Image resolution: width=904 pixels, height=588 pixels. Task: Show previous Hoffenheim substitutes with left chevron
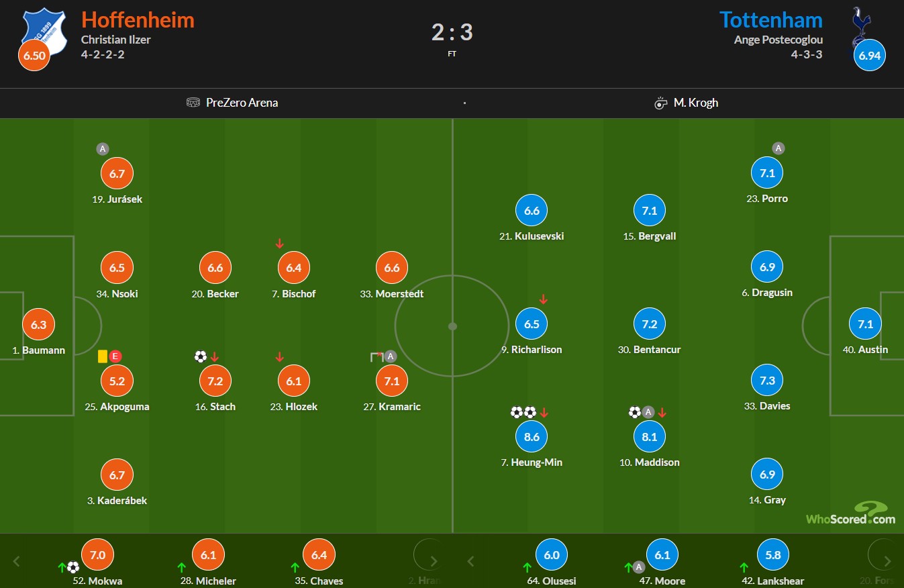coord(17,561)
